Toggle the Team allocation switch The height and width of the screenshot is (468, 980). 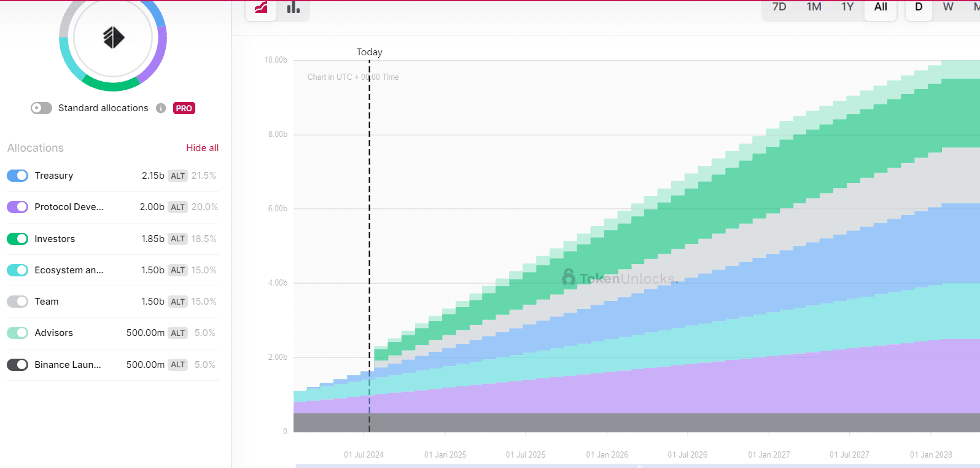pos(17,302)
